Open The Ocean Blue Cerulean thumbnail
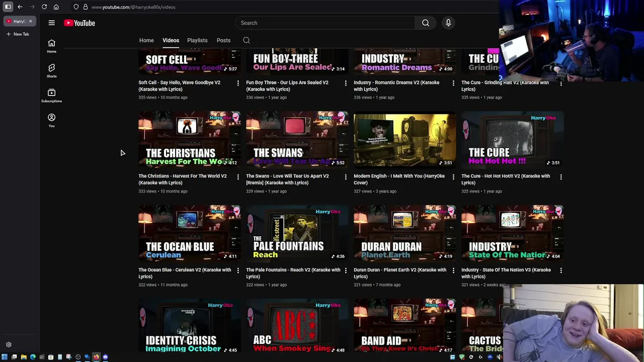The width and height of the screenshot is (644, 362). (189, 233)
